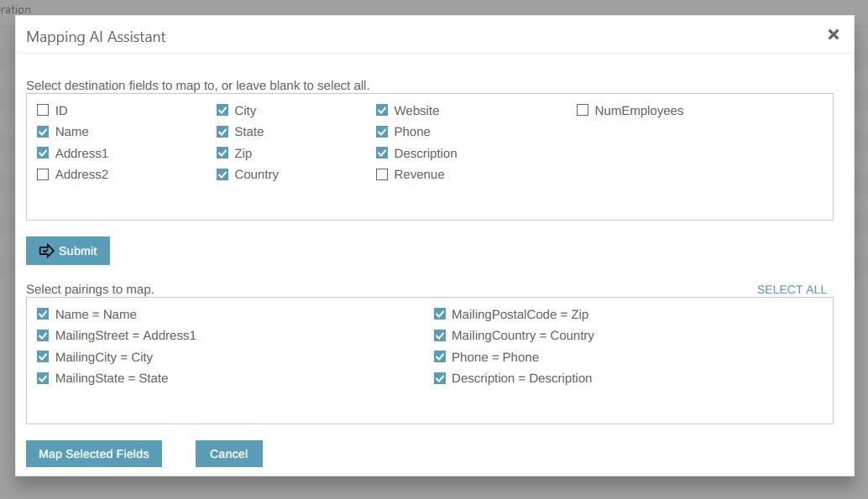Enable the ID destination field checkbox
Image resolution: width=868 pixels, height=499 pixels.
point(41,110)
